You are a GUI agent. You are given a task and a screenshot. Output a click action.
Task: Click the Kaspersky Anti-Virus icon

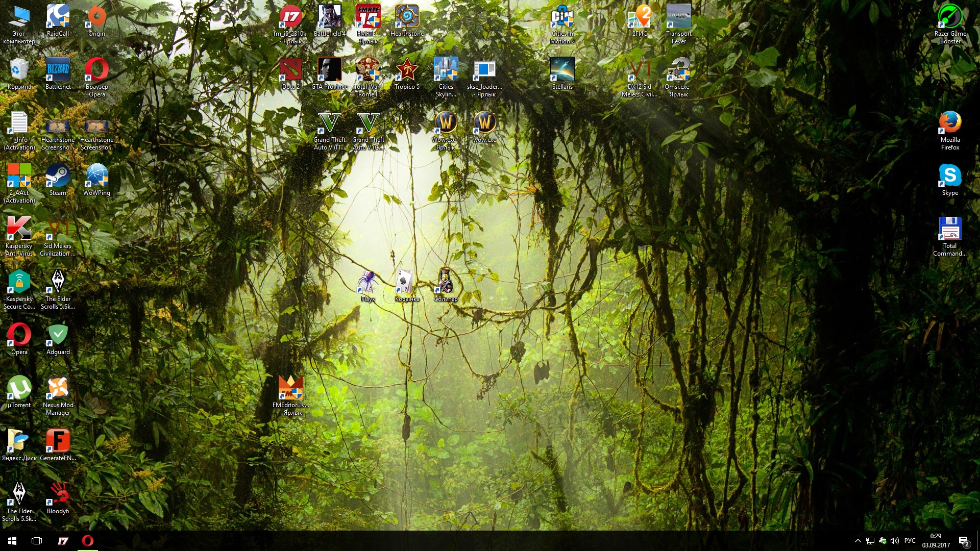19,229
